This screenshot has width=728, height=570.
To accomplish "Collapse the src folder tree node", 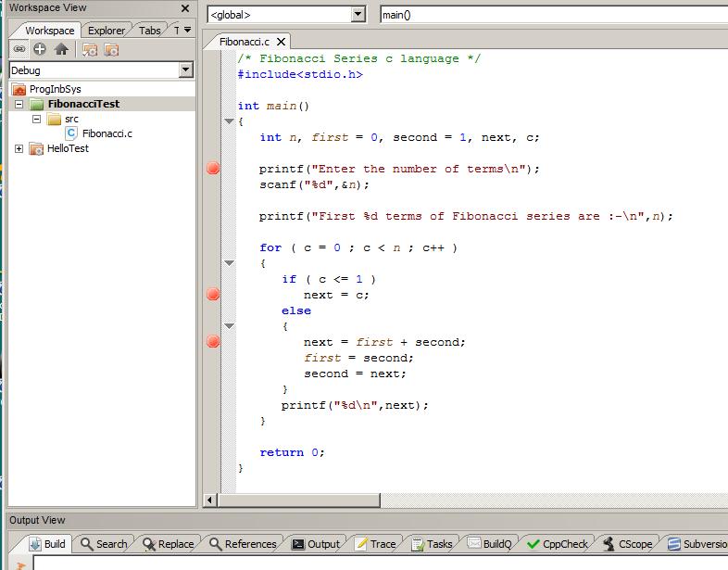I will 37,120.
